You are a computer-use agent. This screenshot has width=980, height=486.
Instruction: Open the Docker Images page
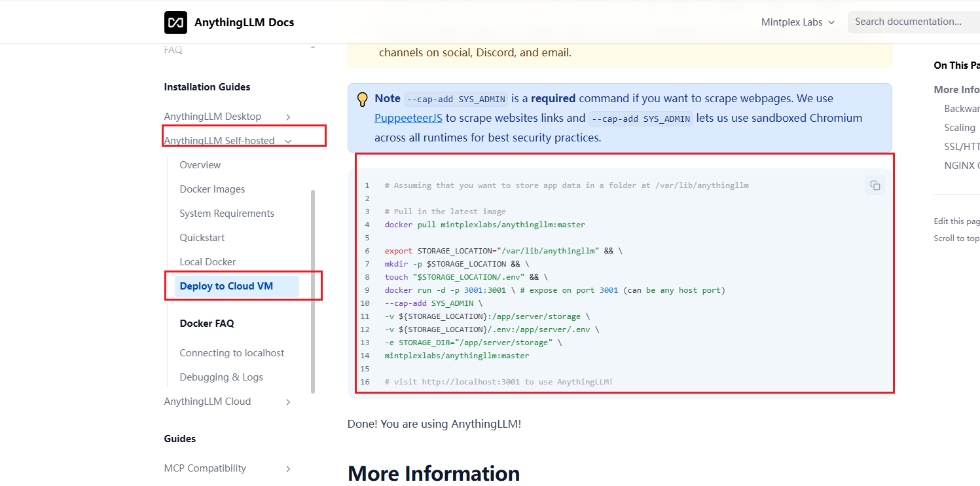(x=212, y=189)
